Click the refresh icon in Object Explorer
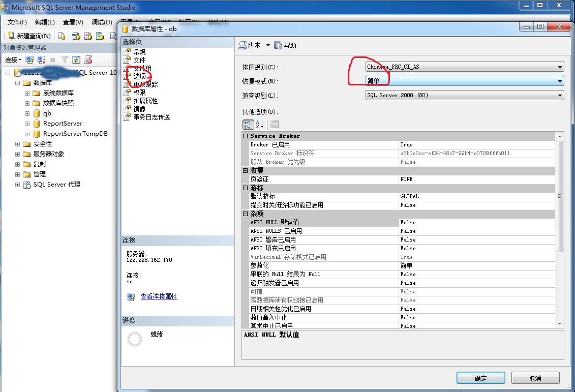The height and width of the screenshot is (392, 575). (76, 60)
